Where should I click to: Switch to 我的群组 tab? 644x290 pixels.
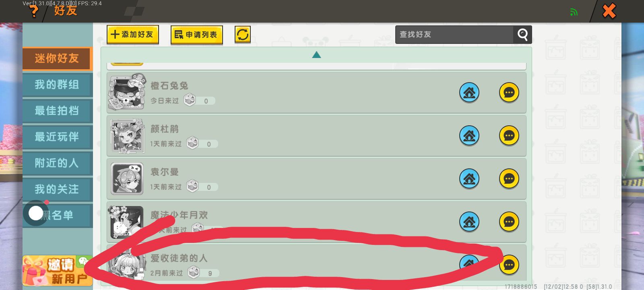pyautogui.click(x=58, y=85)
